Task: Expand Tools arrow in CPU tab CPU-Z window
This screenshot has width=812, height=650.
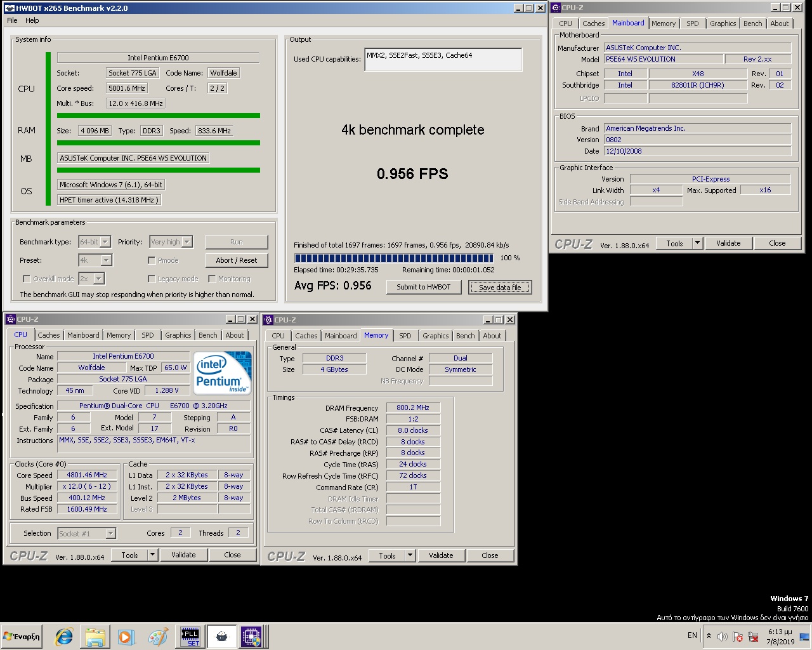Action: 152,555
